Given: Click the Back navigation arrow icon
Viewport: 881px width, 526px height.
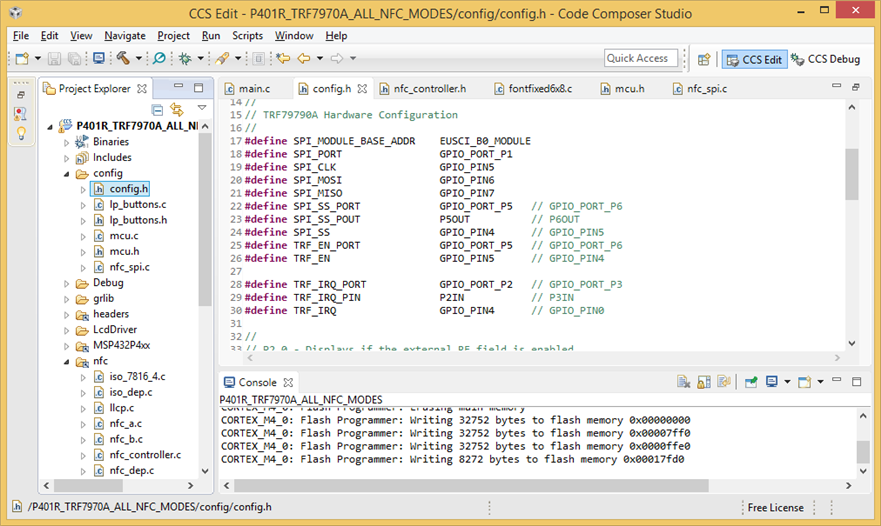Looking at the screenshot, I should [305, 59].
